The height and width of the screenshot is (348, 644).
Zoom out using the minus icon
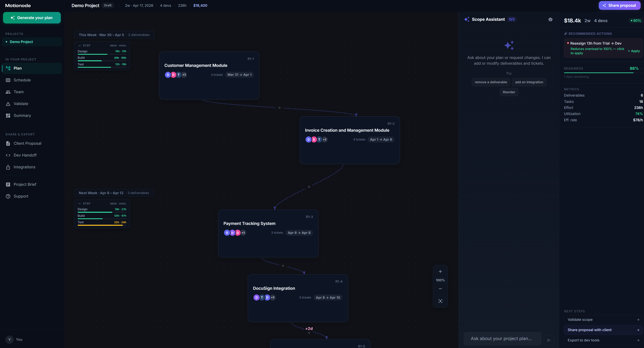click(440, 289)
